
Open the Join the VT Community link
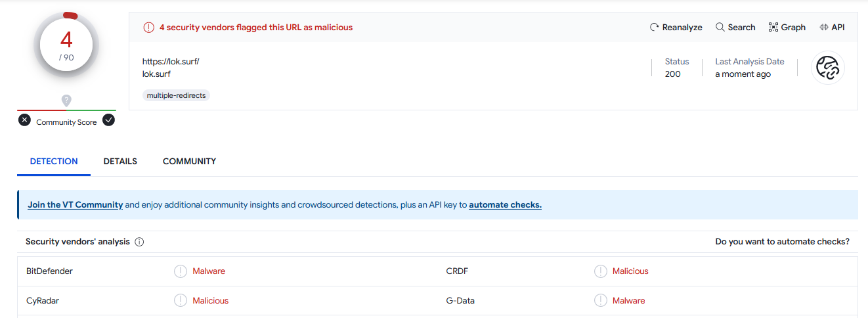76,205
